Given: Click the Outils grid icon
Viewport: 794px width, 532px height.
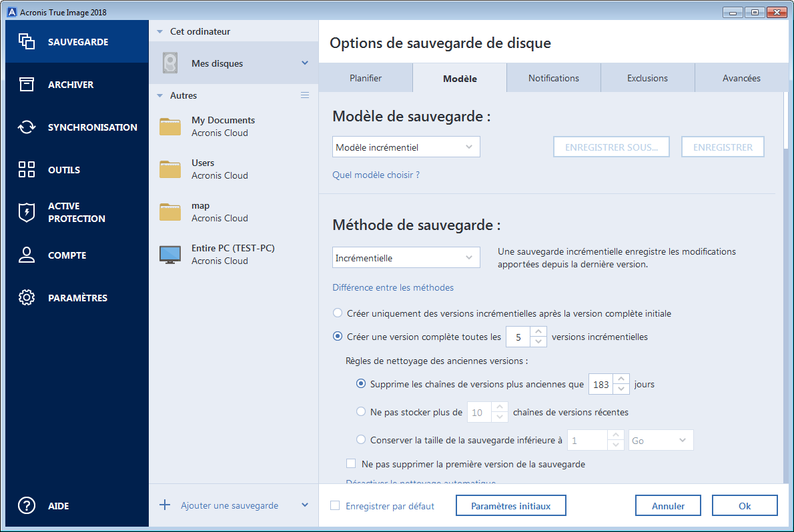Looking at the screenshot, I should click(26, 169).
